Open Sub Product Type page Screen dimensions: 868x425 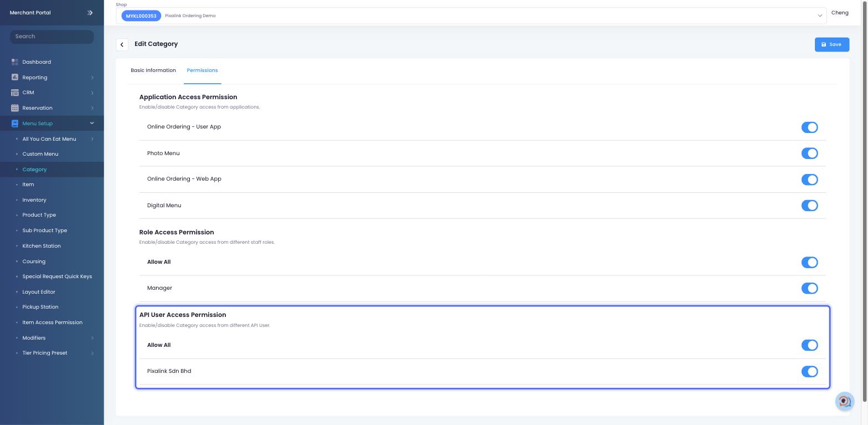tap(45, 231)
